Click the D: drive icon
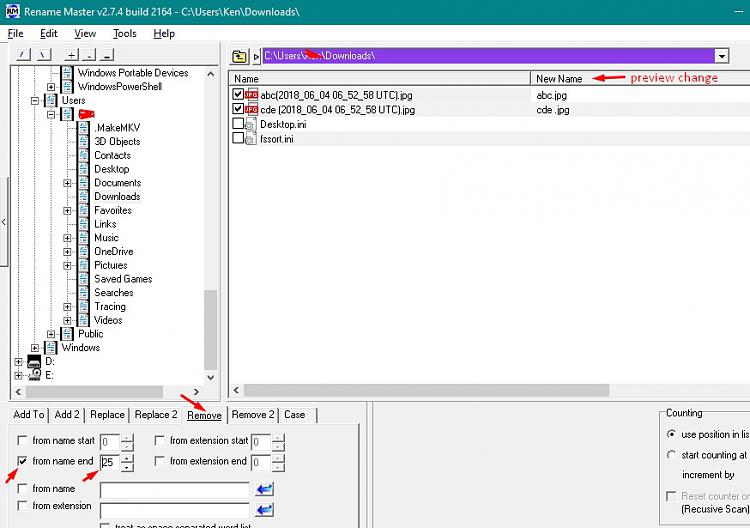This screenshot has height=528, width=750. 34,362
